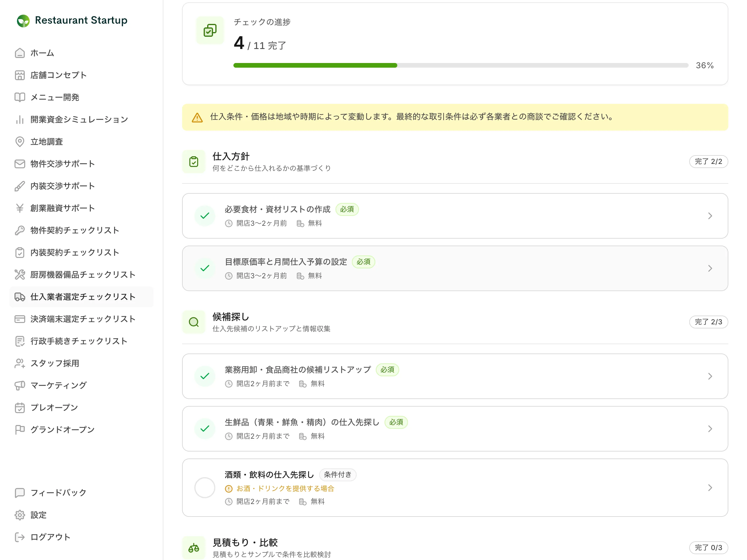The height and width of the screenshot is (560, 747).
Task: Click the card icon beside 決済端末選定チェックリスト
Action: pos(20,319)
